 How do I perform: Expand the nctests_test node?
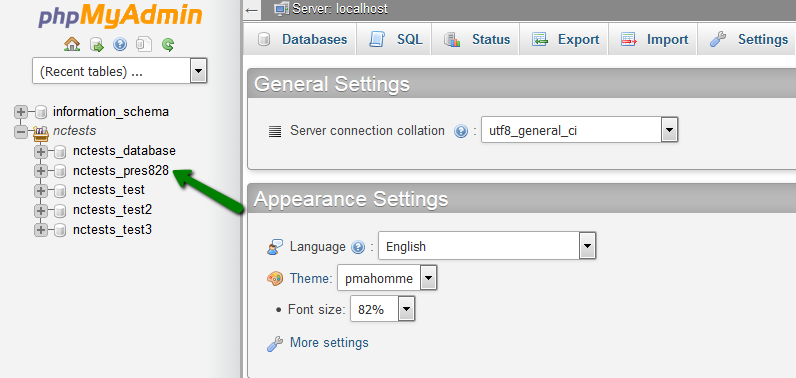tap(41, 191)
